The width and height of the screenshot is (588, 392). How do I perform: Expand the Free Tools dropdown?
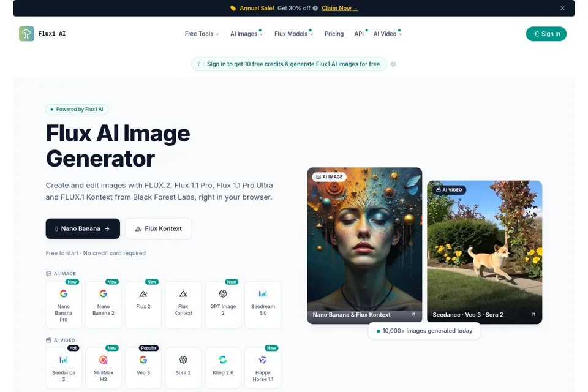pos(202,34)
